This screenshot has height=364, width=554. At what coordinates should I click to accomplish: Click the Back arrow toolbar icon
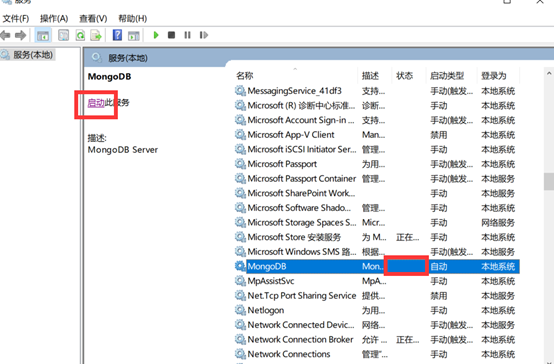(5, 35)
